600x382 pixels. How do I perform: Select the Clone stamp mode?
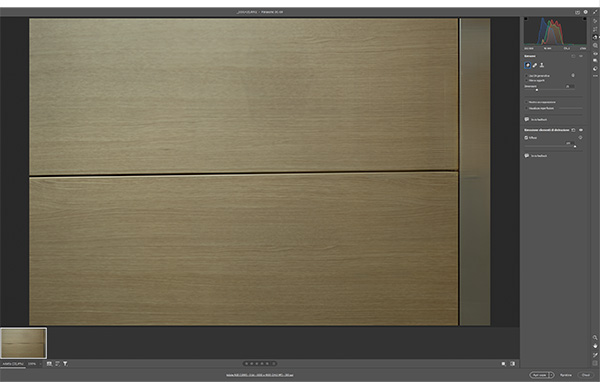click(x=542, y=65)
